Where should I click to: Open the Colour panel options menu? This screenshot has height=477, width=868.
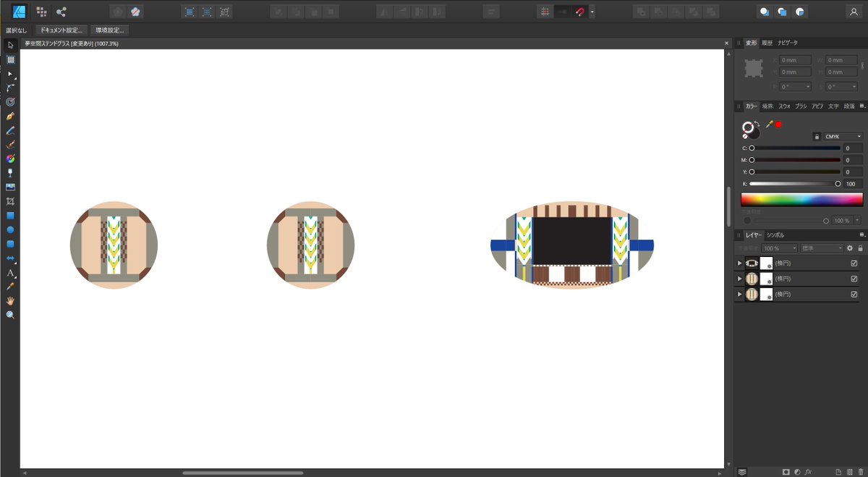[862, 106]
